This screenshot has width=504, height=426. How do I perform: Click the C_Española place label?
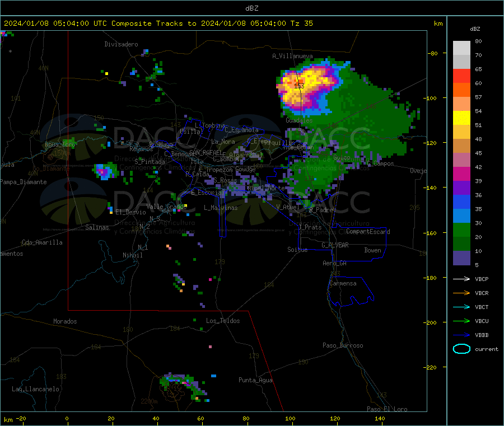(x=241, y=130)
